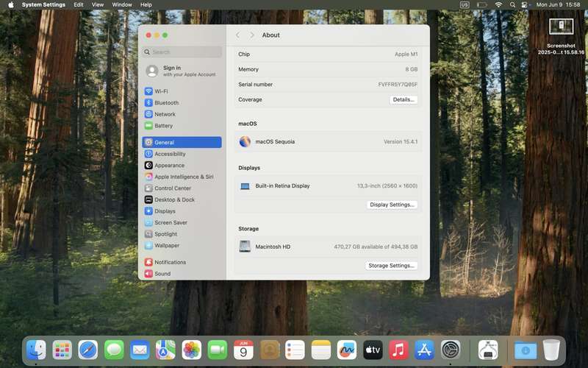
Task: Click the Apple M1 chip value
Action: 406,54
